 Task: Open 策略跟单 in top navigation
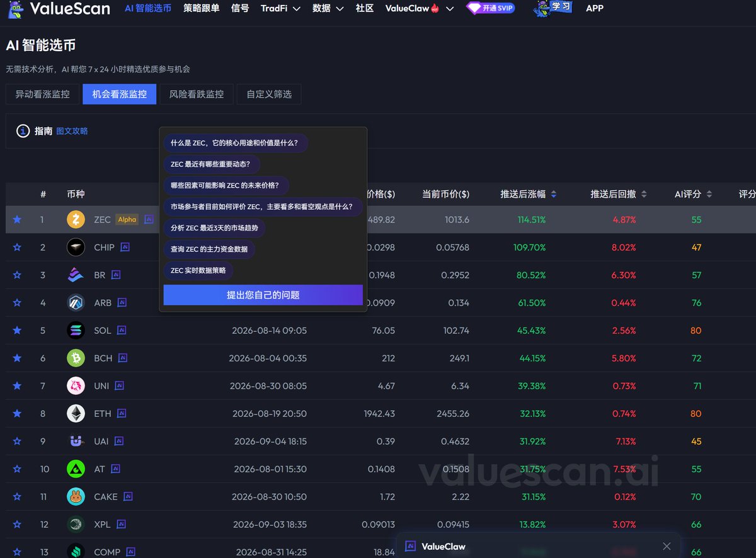(x=202, y=9)
